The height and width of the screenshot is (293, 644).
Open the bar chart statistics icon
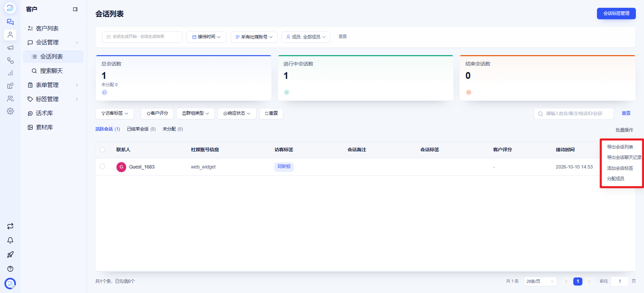[10, 73]
